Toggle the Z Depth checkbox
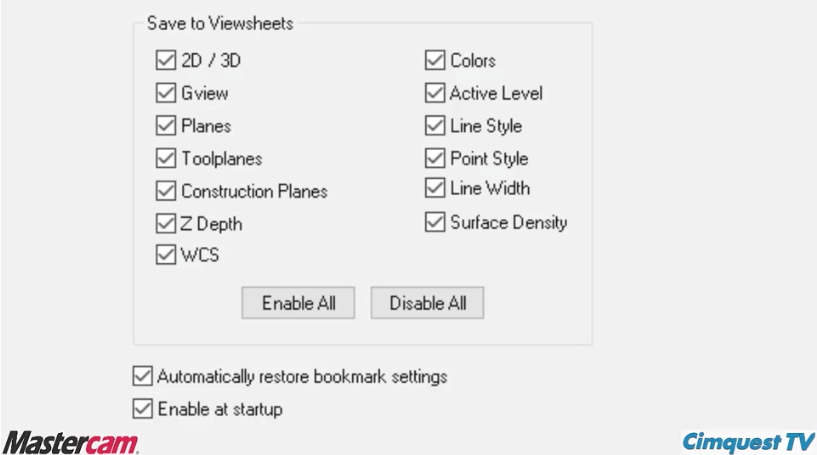 pos(166,224)
